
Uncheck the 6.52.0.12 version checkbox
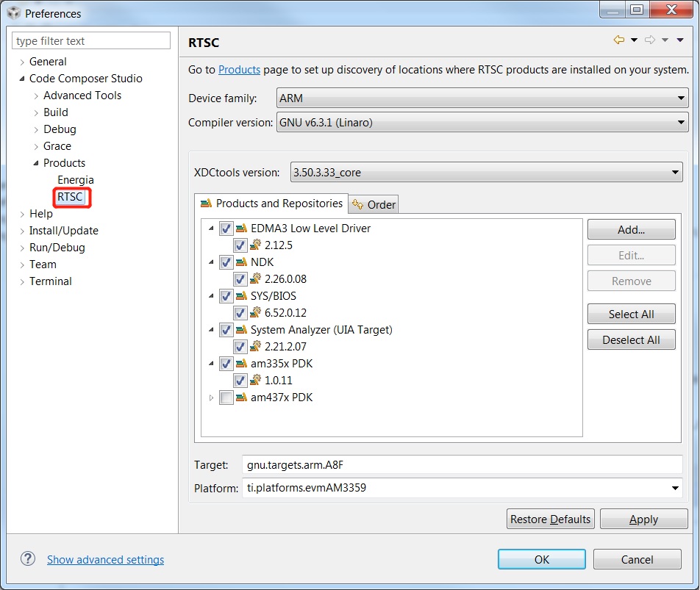(x=240, y=313)
